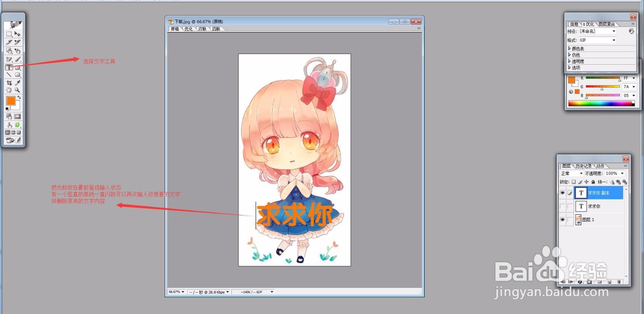Viewport: 644px width, 314px height.
Task: Click the droplet icon in Optimize panel
Action: click(631, 31)
